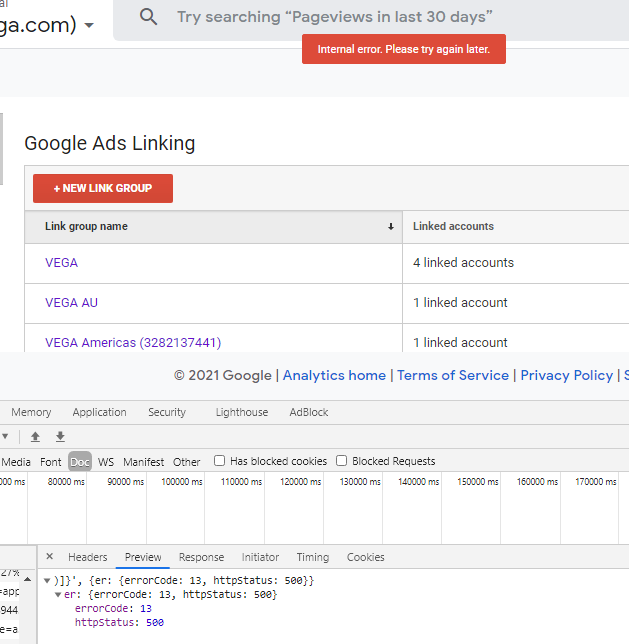The width and height of the screenshot is (629, 644).
Task: Open the account selector dropdown
Action: [x=90, y=25]
